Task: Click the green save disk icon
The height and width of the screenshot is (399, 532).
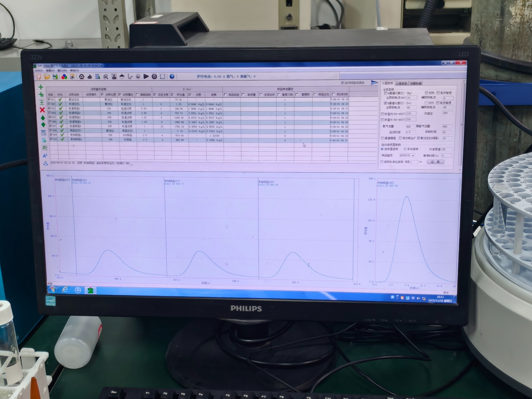Action: [x=55, y=77]
